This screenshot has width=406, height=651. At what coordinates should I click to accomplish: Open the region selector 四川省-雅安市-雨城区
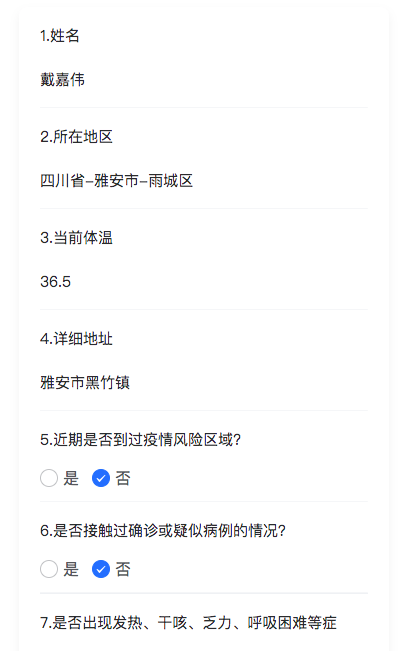[x=203, y=181]
